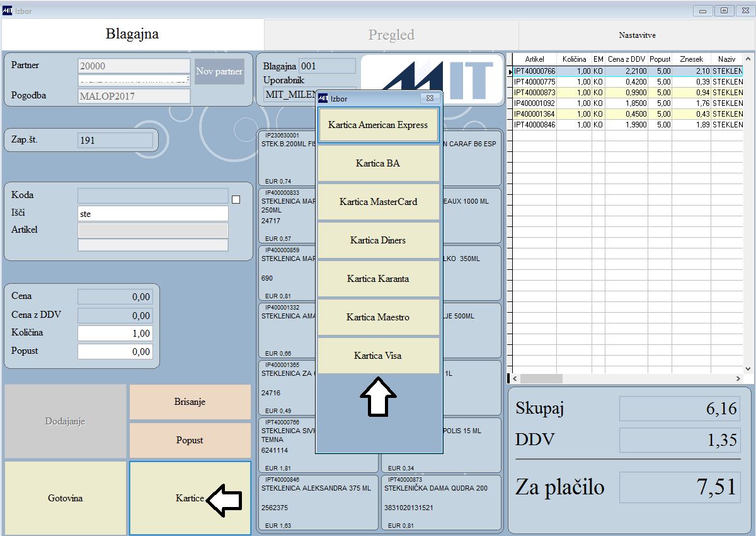The width and height of the screenshot is (756, 536).
Task: Click table's vertical scrollbar down arrow
Action: click(x=748, y=369)
